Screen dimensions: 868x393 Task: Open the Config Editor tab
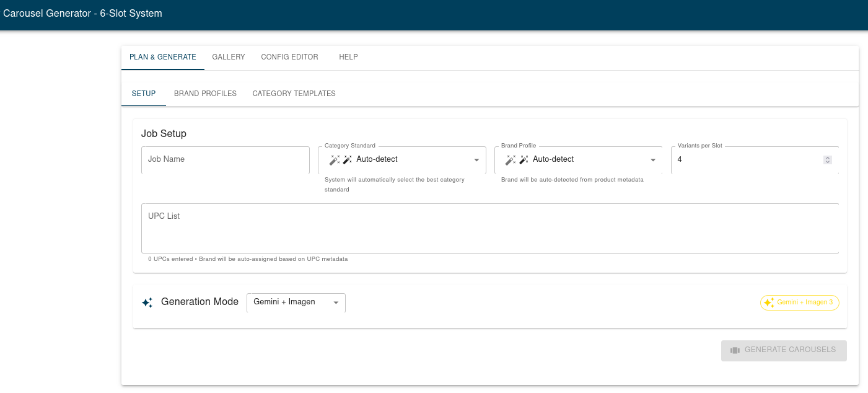click(x=289, y=57)
